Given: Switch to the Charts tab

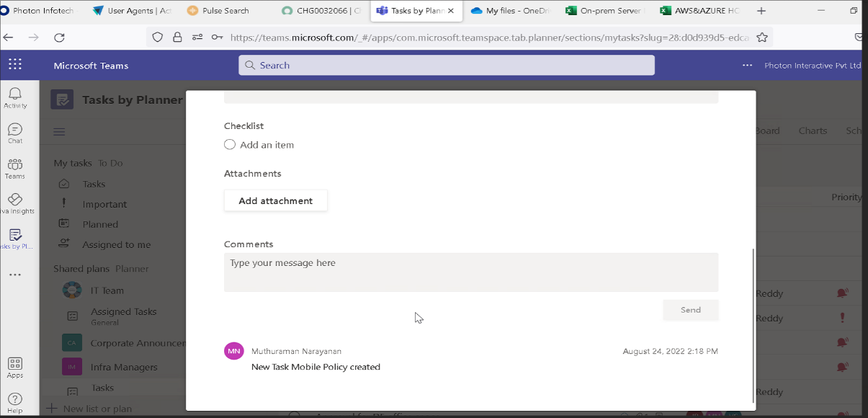Looking at the screenshot, I should [x=813, y=130].
